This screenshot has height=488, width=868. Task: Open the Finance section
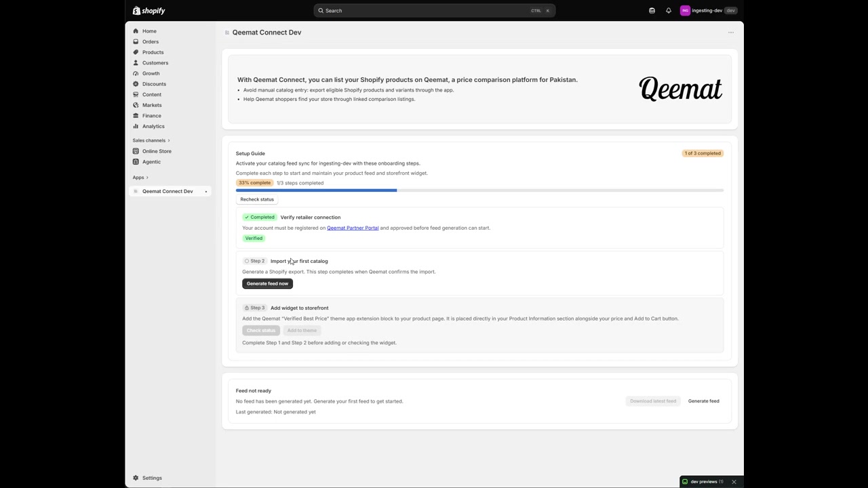(152, 116)
